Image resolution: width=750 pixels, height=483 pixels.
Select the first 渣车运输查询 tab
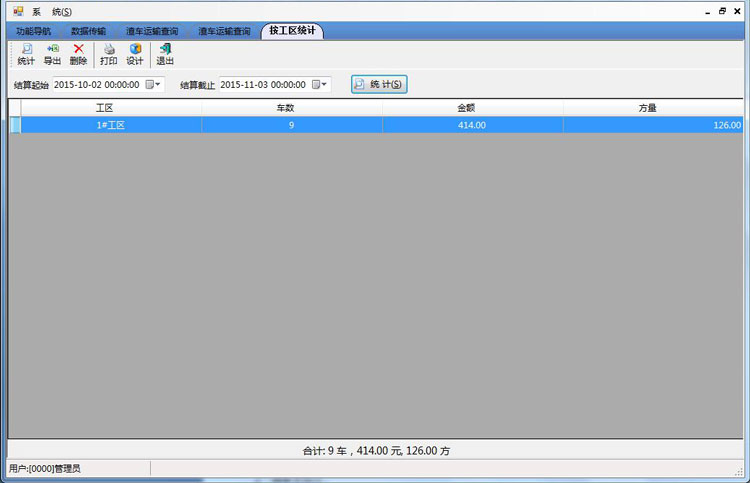pyautogui.click(x=152, y=31)
